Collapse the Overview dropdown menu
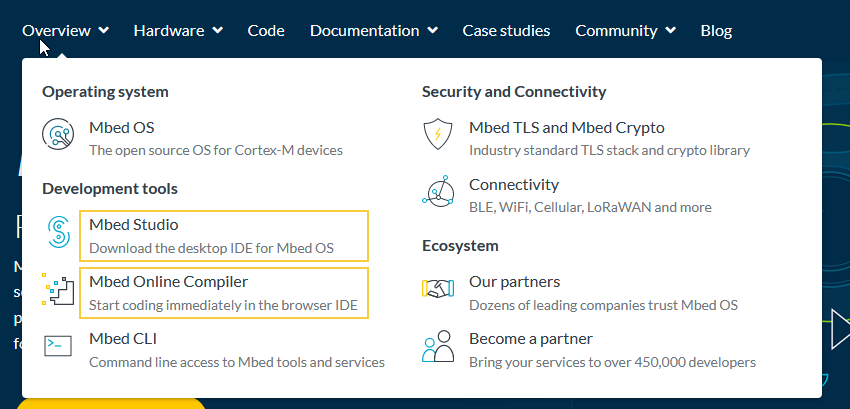This screenshot has height=409, width=850. point(66,30)
